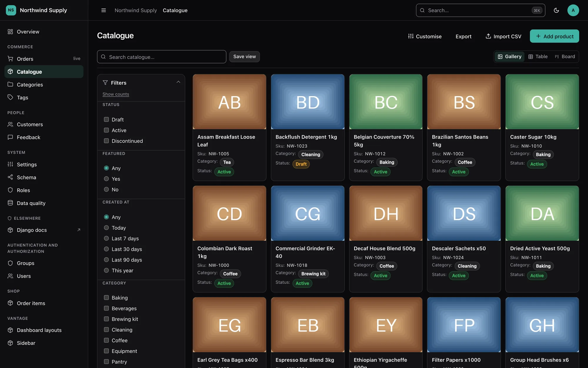Switch to Gallery view tab

point(510,57)
